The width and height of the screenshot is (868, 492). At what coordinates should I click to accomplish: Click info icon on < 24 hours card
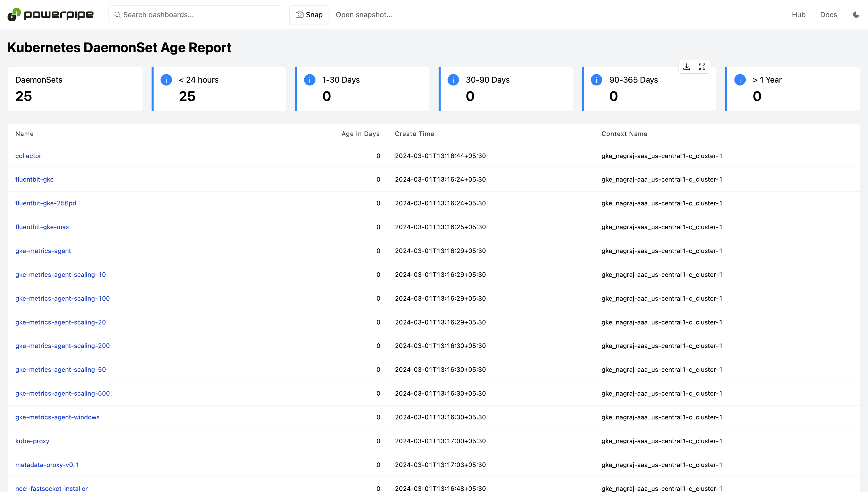(x=166, y=80)
